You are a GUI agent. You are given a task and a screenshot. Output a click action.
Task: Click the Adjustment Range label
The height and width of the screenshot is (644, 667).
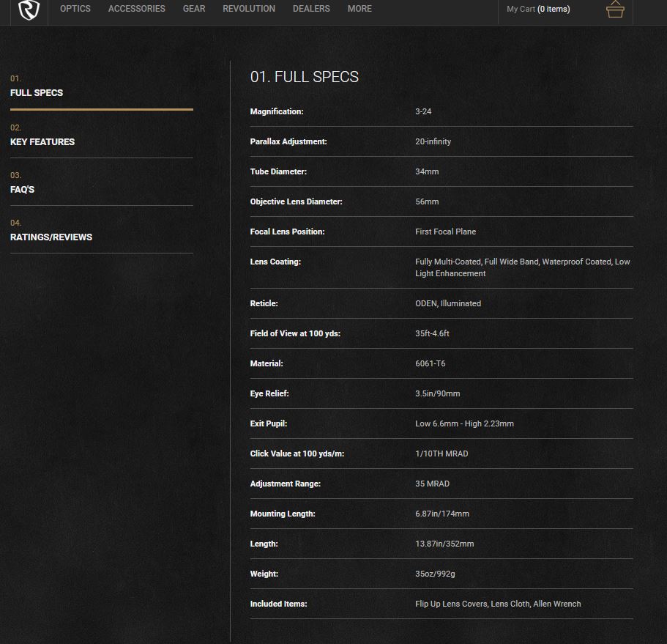285,484
